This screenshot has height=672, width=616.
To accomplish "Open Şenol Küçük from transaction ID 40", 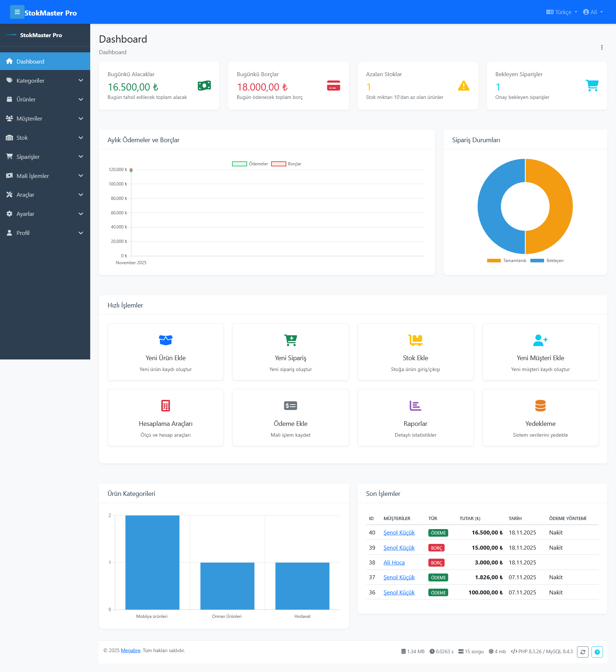I will pyautogui.click(x=399, y=532).
